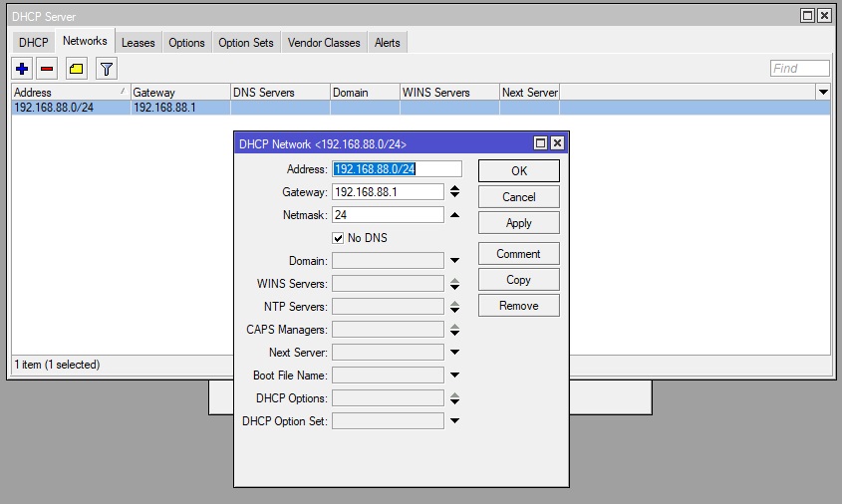The image size is (842, 504).
Task: Switch to Vendor Classes tab
Action: 324,43
